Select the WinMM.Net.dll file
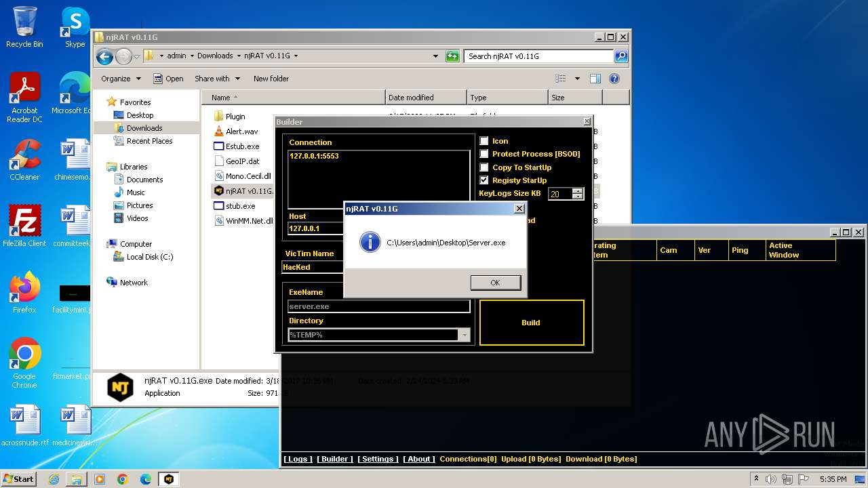 pos(243,221)
